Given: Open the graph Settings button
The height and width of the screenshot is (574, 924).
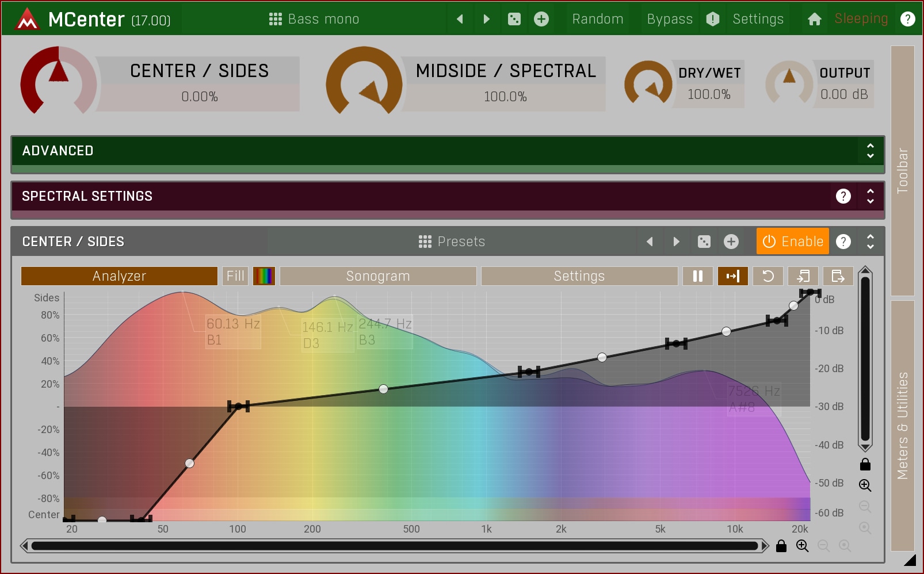Looking at the screenshot, I should point(579,276).
